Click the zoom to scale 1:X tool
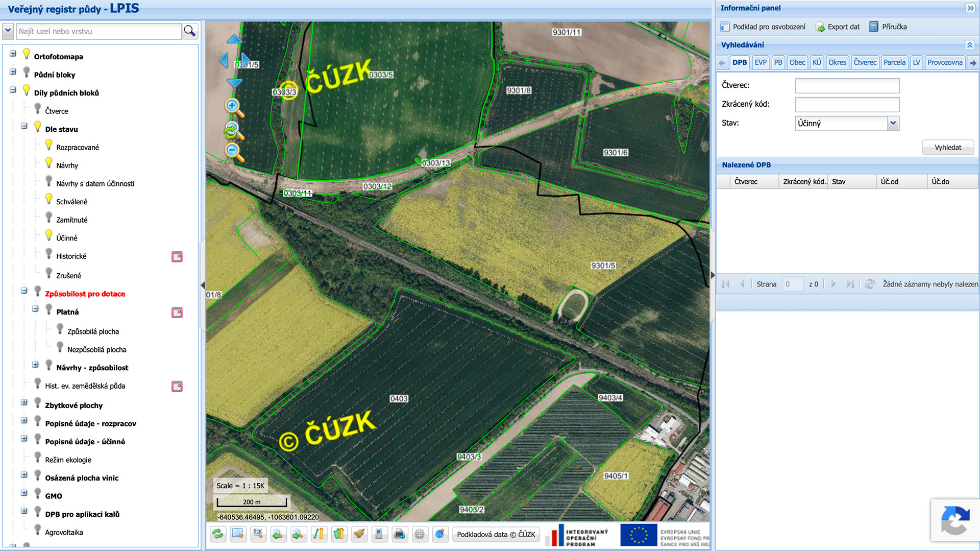Viewport: 980px width, 551px height. [x=258, y=534]
